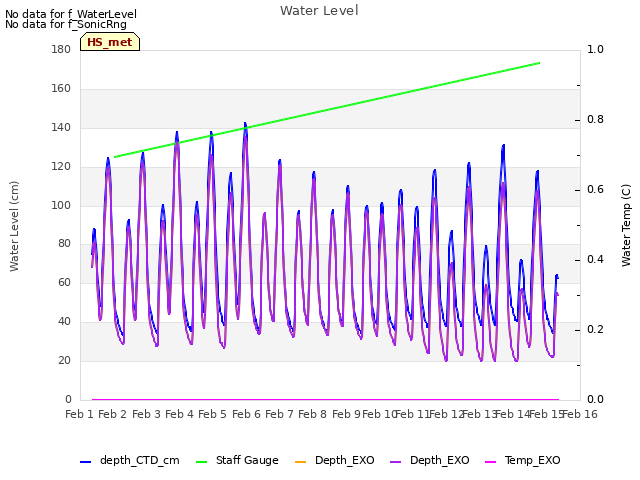
Task: Click the Water Level (cm) axis title
Action: (x=14, y=226)
